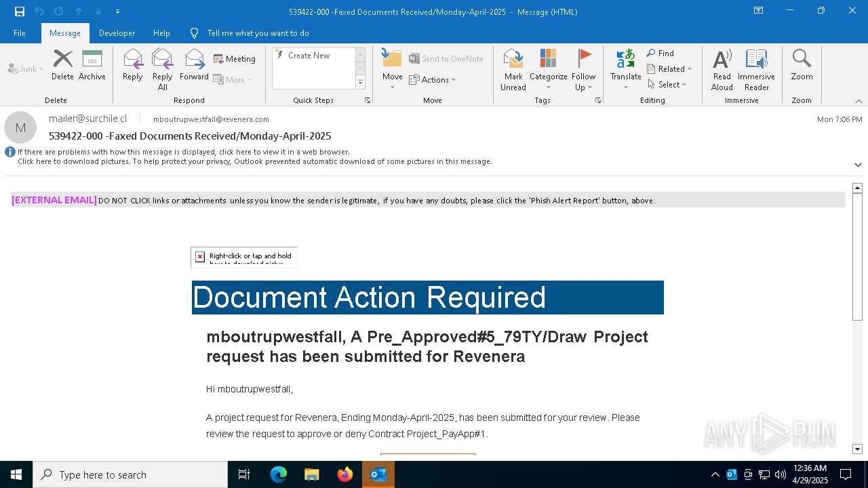
Task: Click the Undo arrow in the quick access toolbar
Action: (39, 12)
